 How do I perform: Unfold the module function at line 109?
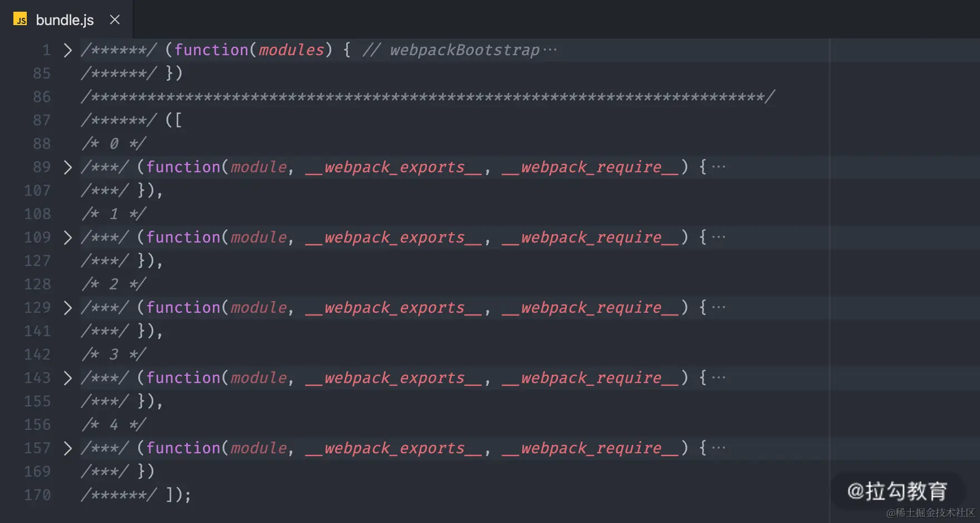[x=67, y=238]
